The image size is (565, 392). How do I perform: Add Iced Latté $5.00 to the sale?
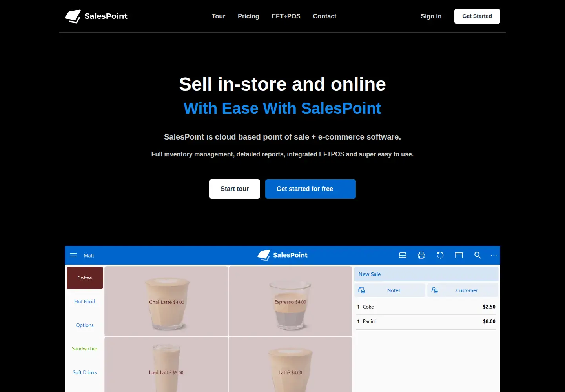[166, 365]
